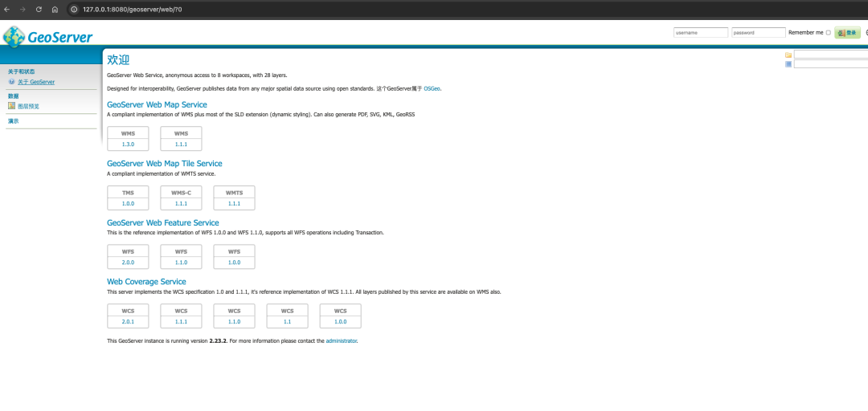Tick the Remember me checkbox
Screen dimensions: 868x411
point(828,33)
